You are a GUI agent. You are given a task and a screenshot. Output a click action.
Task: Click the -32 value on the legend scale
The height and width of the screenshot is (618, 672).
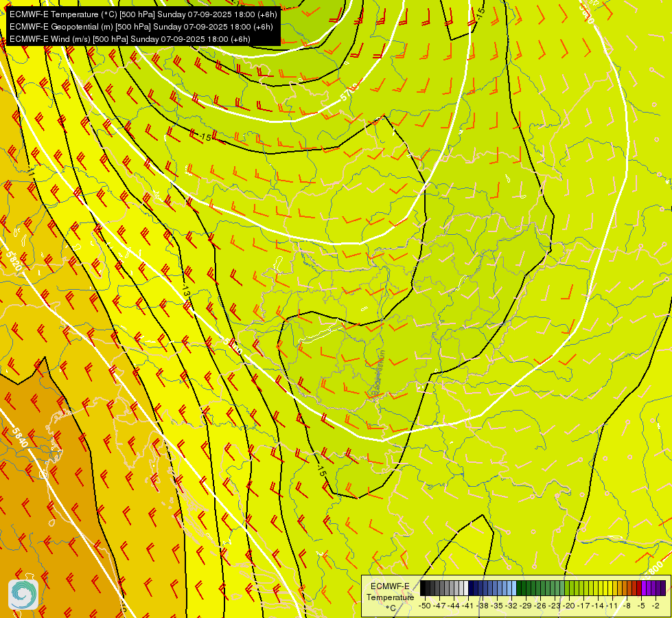point(511,606)
